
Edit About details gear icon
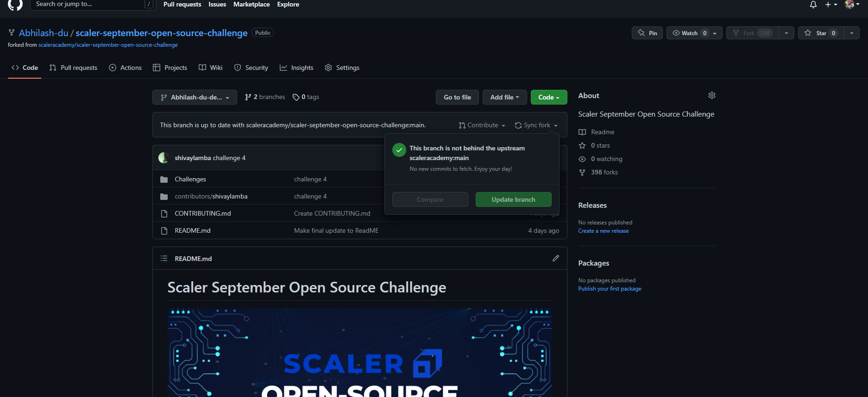click(712, 95)
